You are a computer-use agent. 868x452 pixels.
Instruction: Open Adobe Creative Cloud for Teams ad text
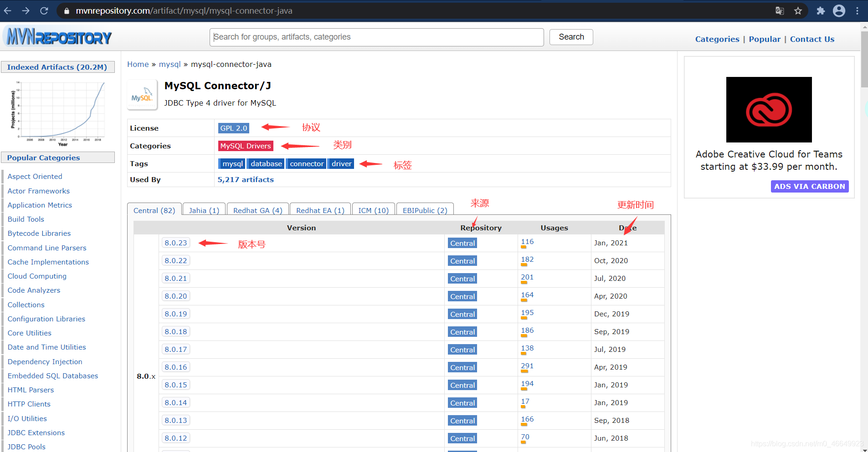point(769,160)
